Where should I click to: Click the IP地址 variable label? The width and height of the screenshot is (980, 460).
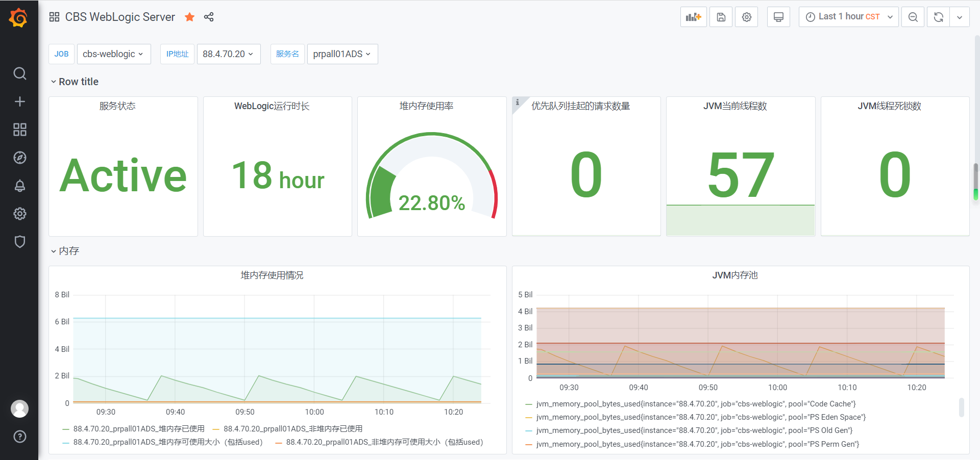(x=177, y=54)
